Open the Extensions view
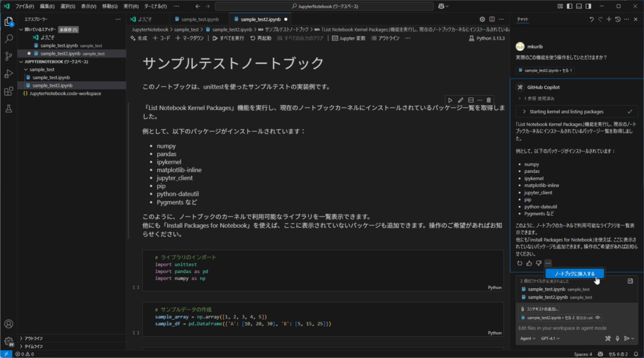Image resolution: width=644 pixels, height=358 pixels. point(9,91)
